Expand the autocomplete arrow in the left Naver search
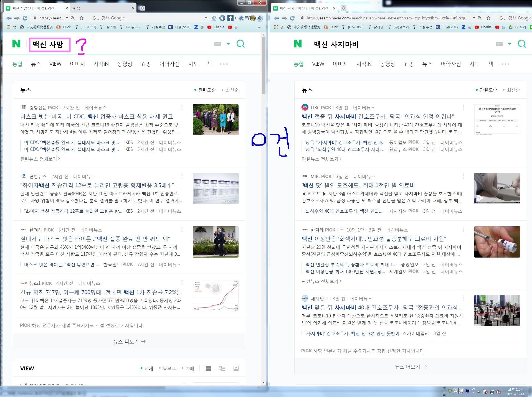 [x=228, y=44]
